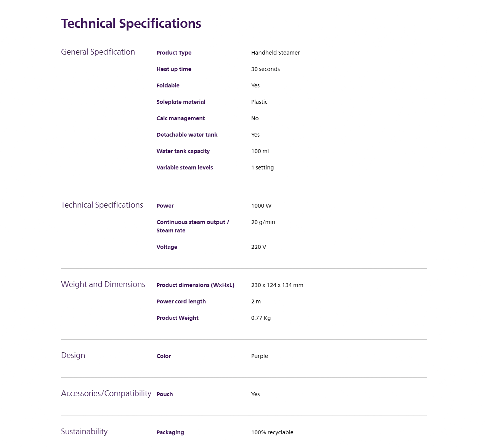This screenshot has width=488, height=448.
Task: Select the General Specification section heading
Action: point(98,52)
